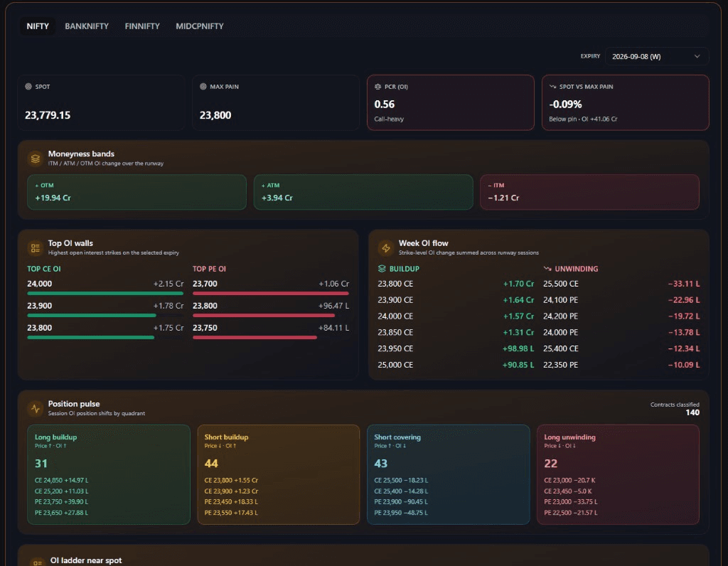Open the Long unwinding card

618,474
